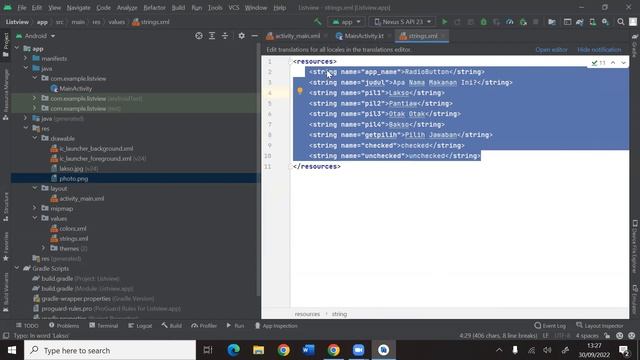Click the yellow lightbulb quick-fix icon
This screenshot has height=360, width=640.
pyautogui.click(x=300, y=91)
